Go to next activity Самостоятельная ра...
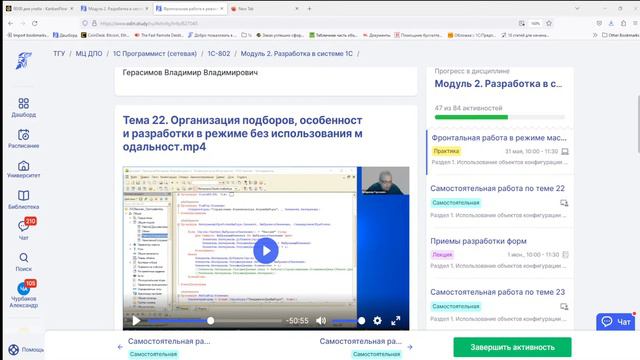Screen dimensions: 640x360 [360, 341]
